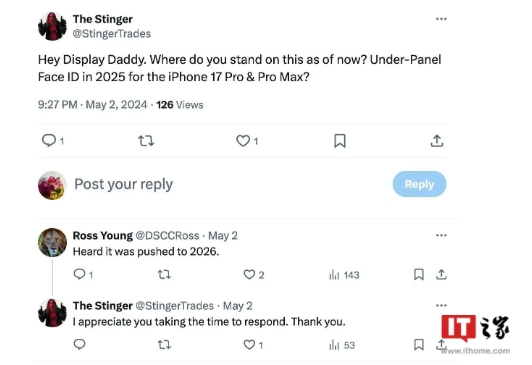This screenshot has height=365, width=532.
Task: Bookmark Ross Young's reply
Action: [x=419, y=274]
